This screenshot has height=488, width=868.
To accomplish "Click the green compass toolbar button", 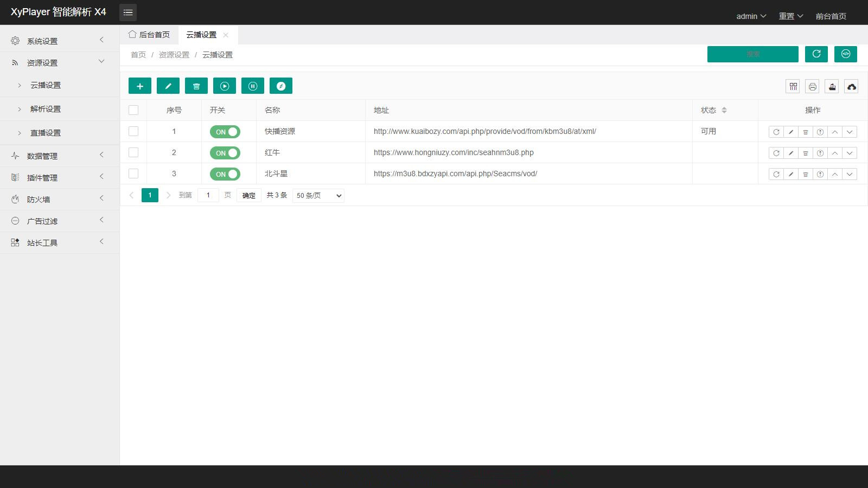I will (281, 86).
